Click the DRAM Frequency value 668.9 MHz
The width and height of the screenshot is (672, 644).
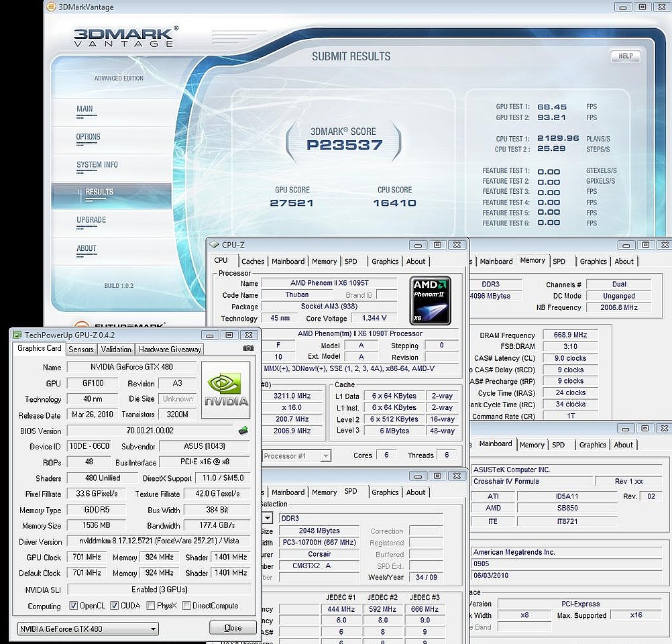[x=570, y=335]
